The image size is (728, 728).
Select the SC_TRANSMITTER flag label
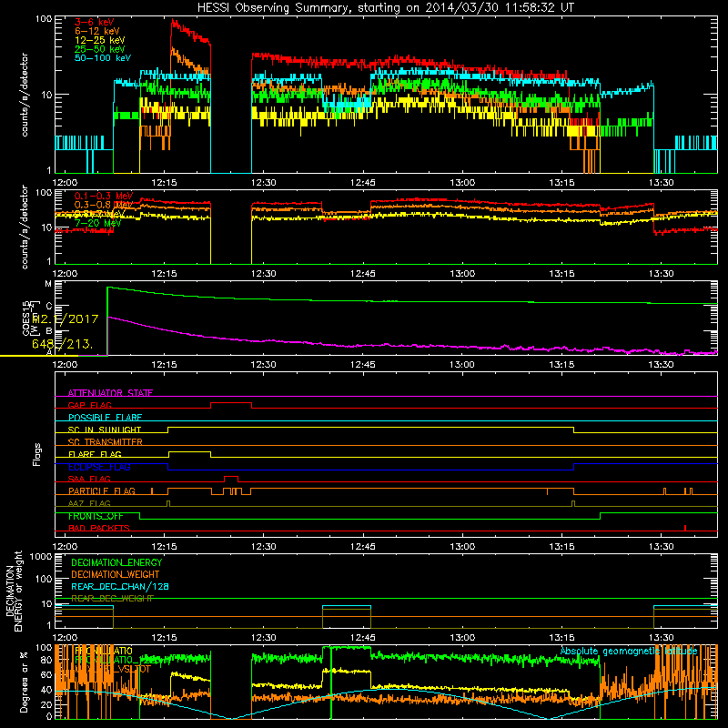click(105, 442)
